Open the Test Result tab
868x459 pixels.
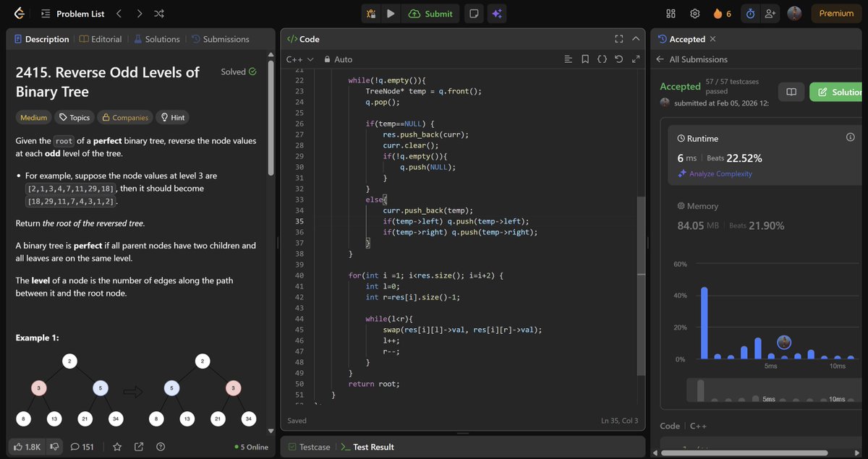tap(367, 447)
